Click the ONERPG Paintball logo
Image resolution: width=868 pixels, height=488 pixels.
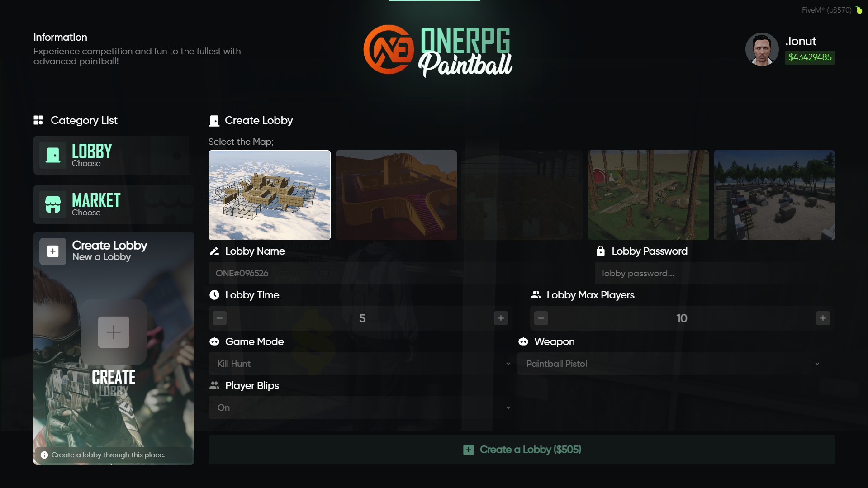coord(438,50)
